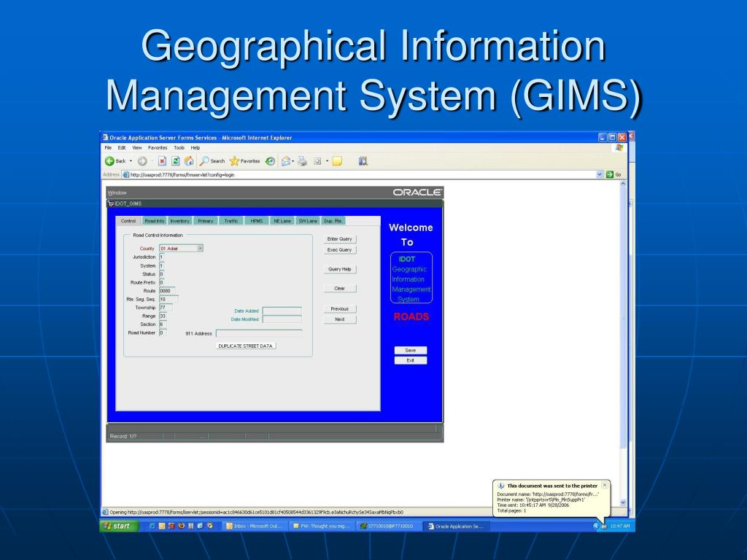Viewport: 747px width, 560px height.
Task: Click the Route input field
Action: click(x=167, y=290)
